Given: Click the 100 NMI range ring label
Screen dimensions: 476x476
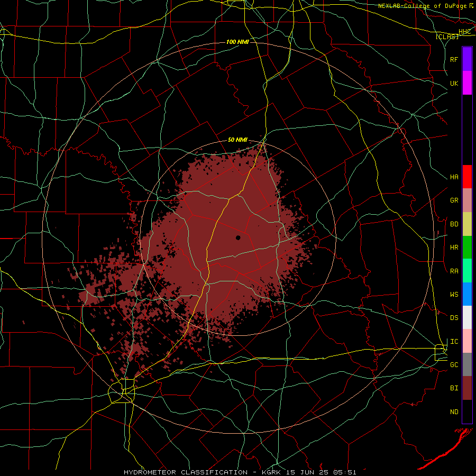Looking at the screenshot, I should tap(237, 42).
